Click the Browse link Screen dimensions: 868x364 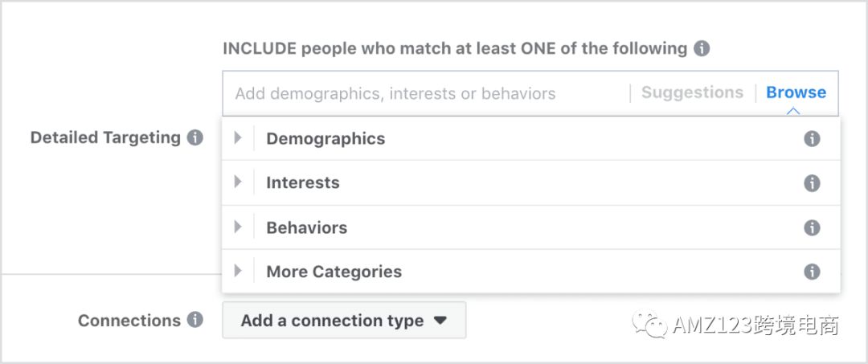(796, 92)
